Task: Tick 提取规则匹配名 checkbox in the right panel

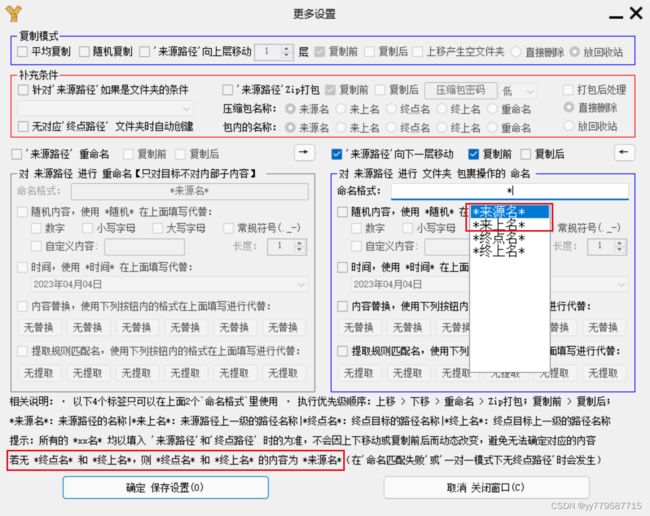Action: (x=342, y=351)
